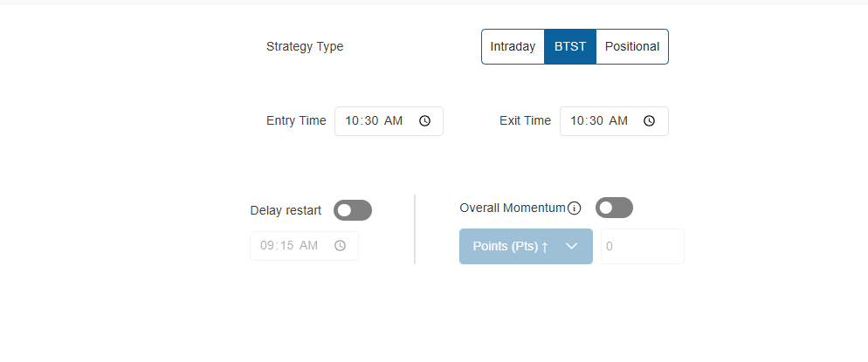Click the minutes segment of Exit Time
Image resolution: width=868 pixels, height=362 pixels.
596,121
